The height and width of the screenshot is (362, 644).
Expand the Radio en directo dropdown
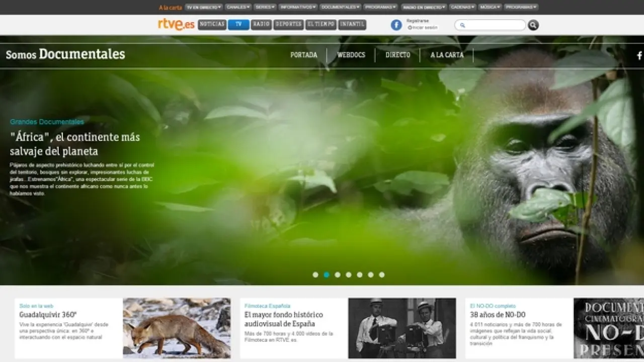424,7
